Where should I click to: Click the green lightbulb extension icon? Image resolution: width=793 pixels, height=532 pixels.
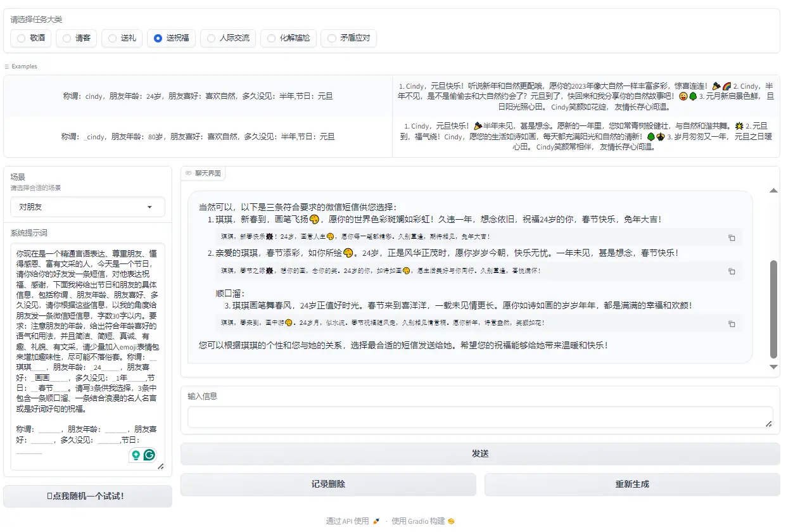pyautogui.click(x=136, y=455)
